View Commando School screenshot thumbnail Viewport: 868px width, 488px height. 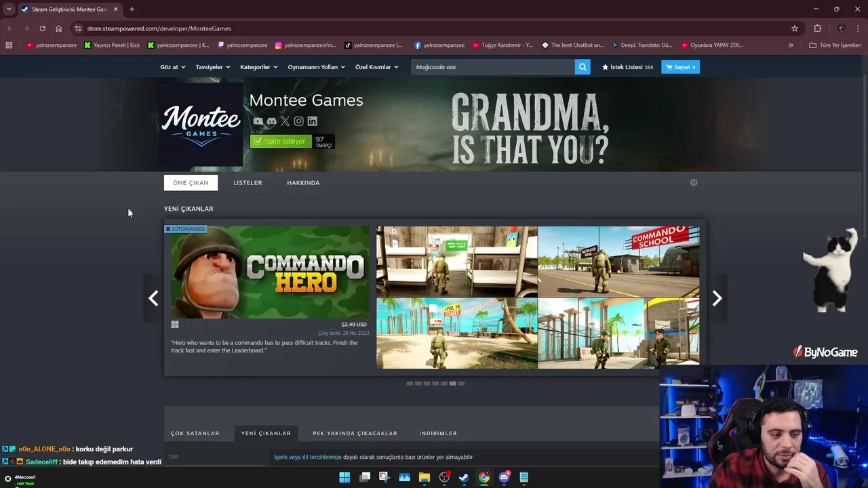pos(618,262)
